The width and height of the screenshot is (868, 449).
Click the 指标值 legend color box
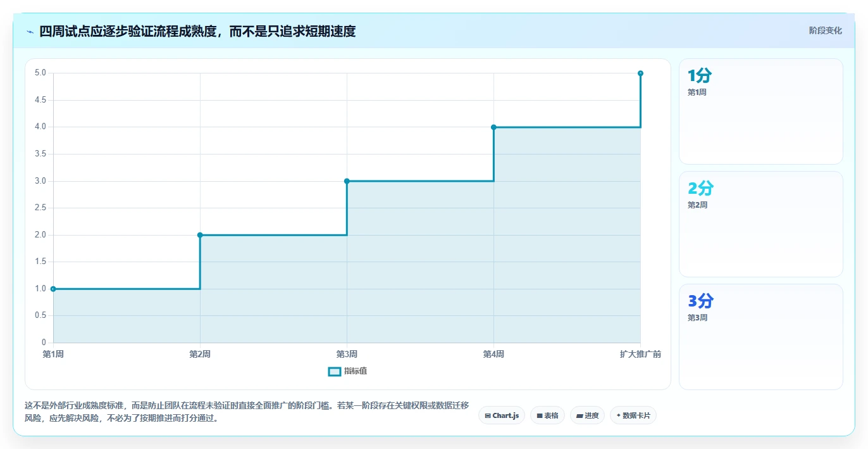click(335, 371)
